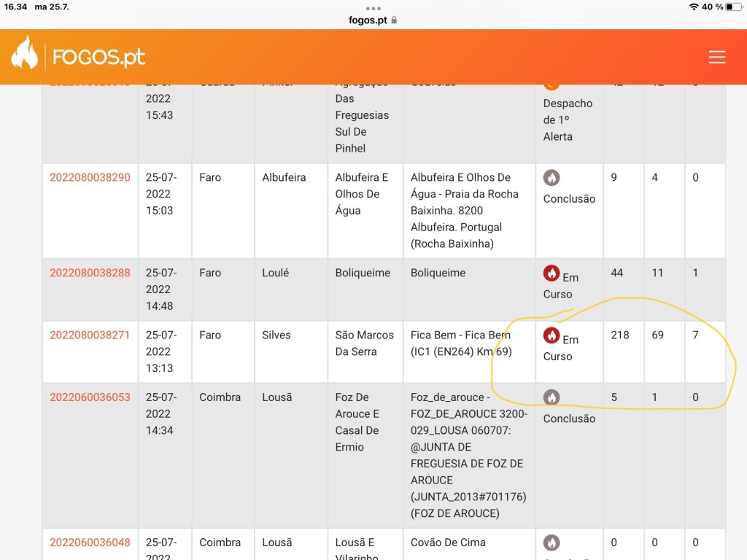747x560 pixels.
Task: Open the hamburger menu in header
Action: coord(717,58)
